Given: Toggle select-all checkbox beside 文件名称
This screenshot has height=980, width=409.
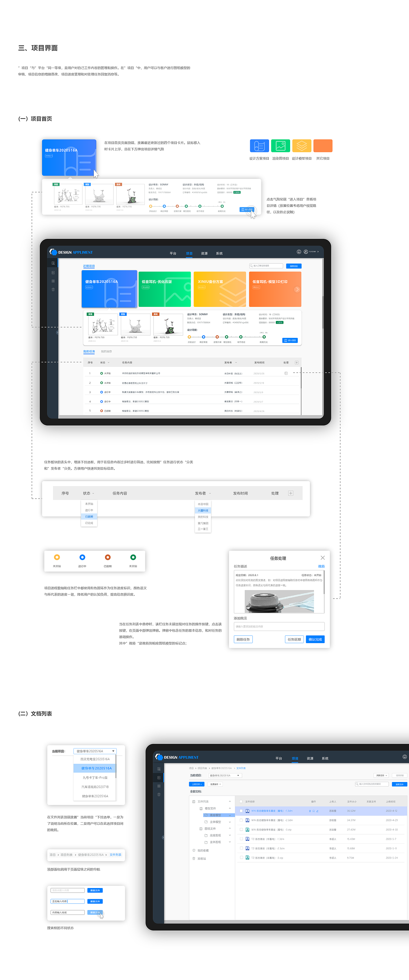Looking at the screenshot, I should tap(241, 801).
